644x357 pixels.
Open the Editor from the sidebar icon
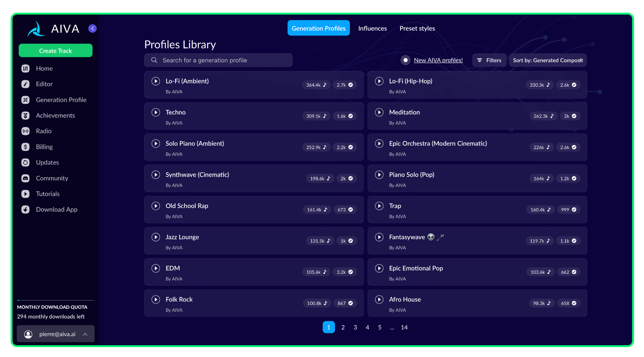click(25, 84)
